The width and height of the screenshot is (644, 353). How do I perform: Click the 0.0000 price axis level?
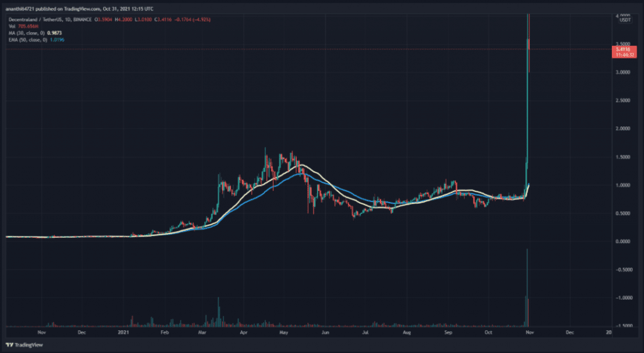(x=622, y=242)
